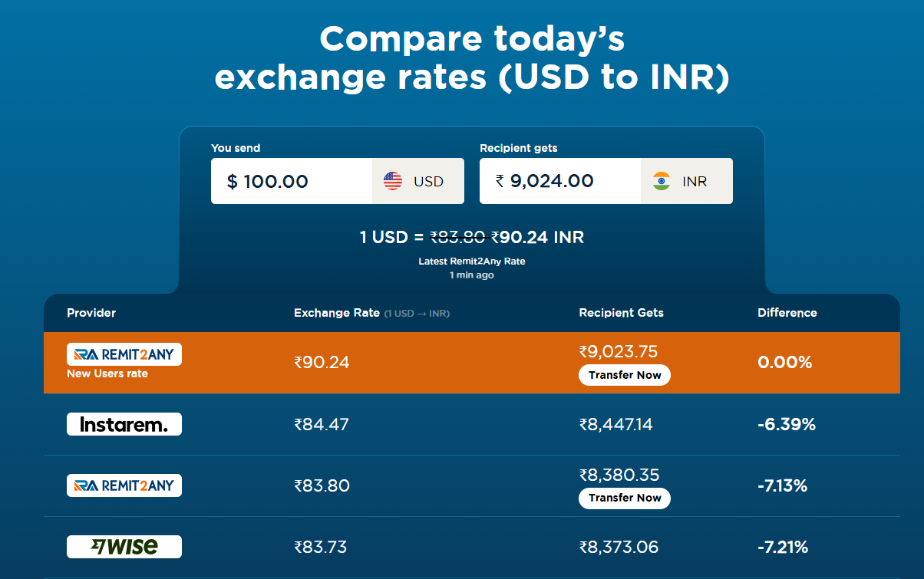Click the ₹90.24 rate in the orange row

(x=322, y=363)
